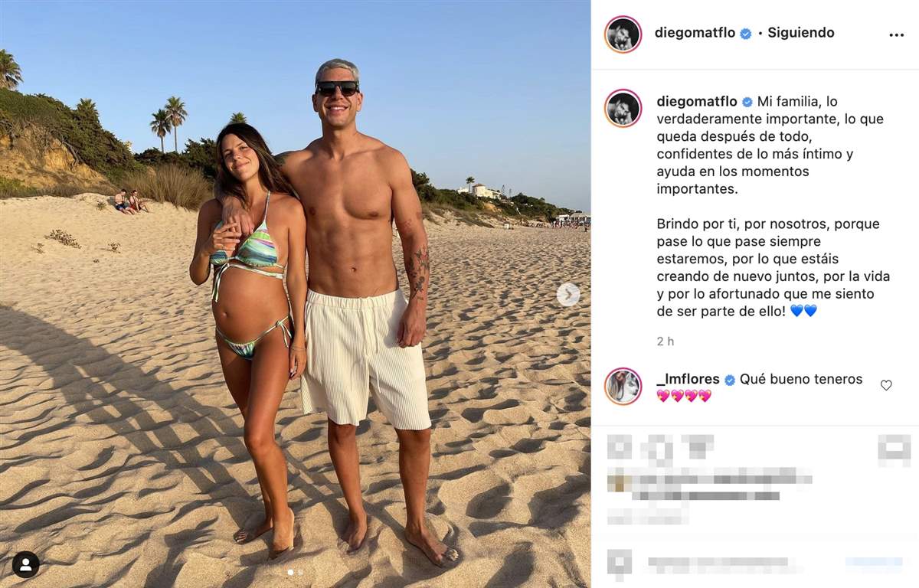The image size is (919, 588).
Task: Open the _lmflores username link
Action: pyautogui.click(x=688, y=379)
